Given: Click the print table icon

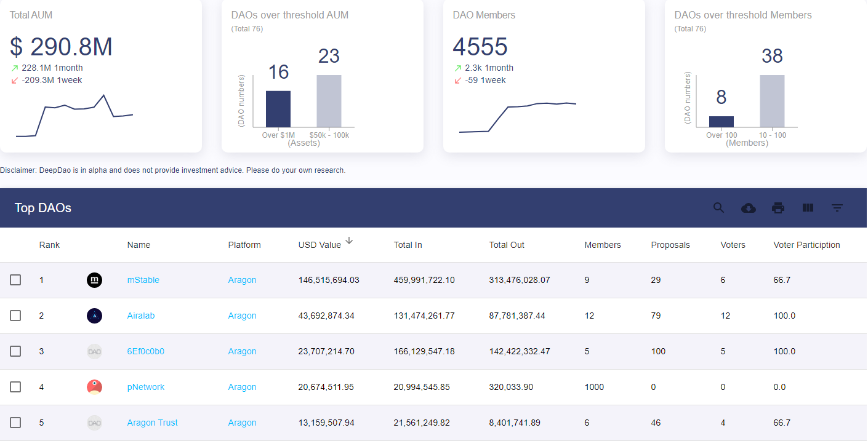Looking at the screenshot, I should pos(778,208).
